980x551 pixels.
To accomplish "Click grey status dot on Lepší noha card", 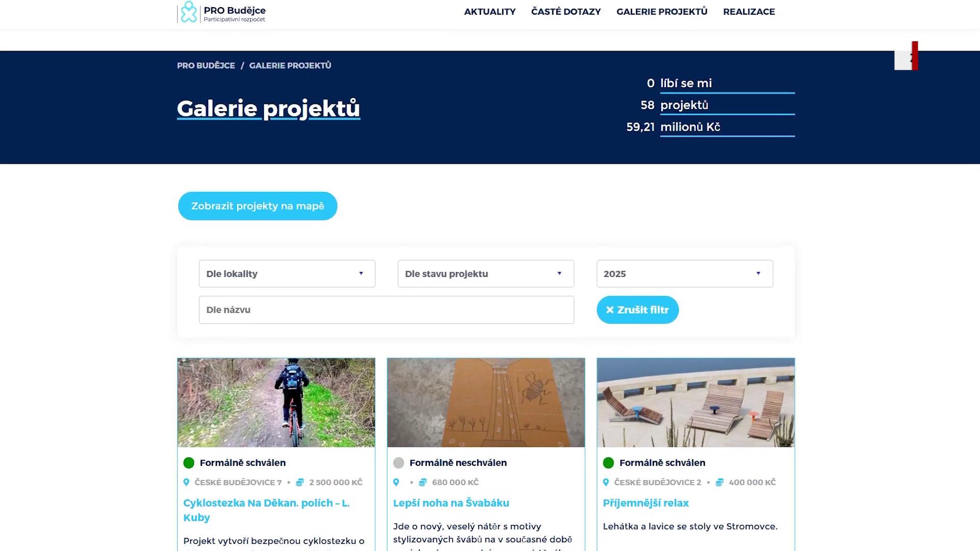I will 399,463.
